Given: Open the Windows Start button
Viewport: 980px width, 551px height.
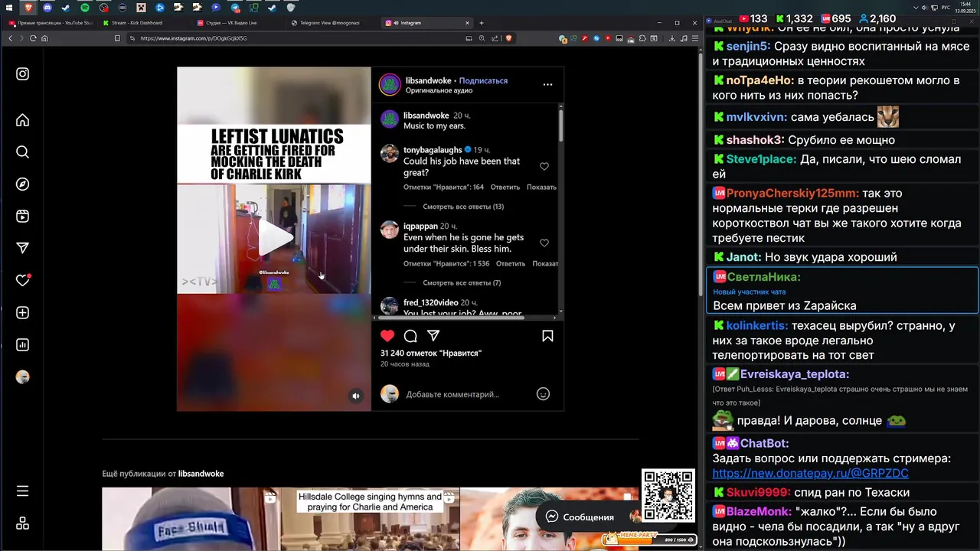Looking at the screenshot, I should 10,8.
